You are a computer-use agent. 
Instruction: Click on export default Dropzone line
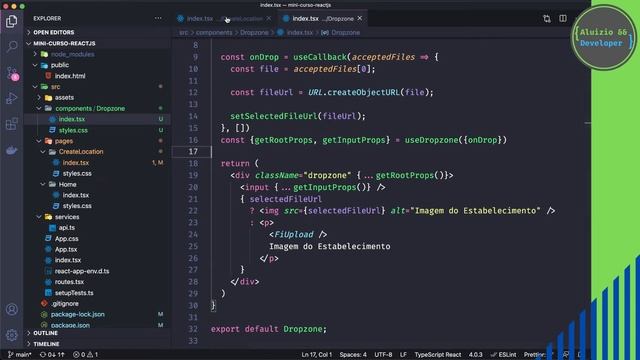click(269, 329)
